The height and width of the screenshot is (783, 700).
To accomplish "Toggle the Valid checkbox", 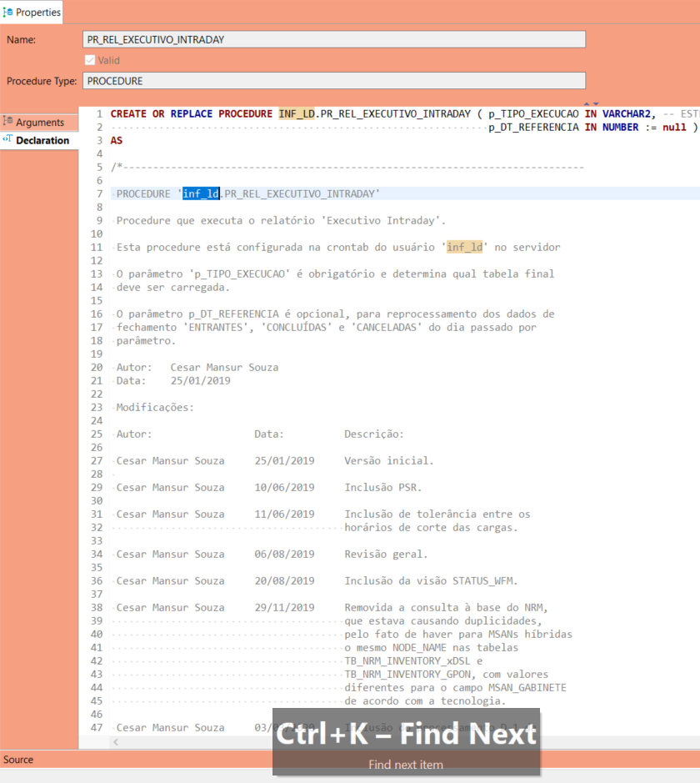I will pos(91,59).
